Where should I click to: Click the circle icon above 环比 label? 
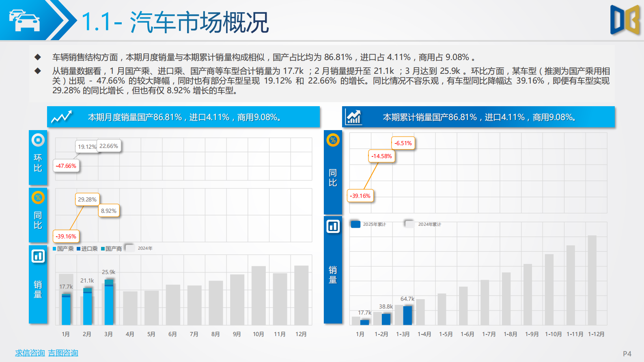pyautogui.click(x=38, y=140)
